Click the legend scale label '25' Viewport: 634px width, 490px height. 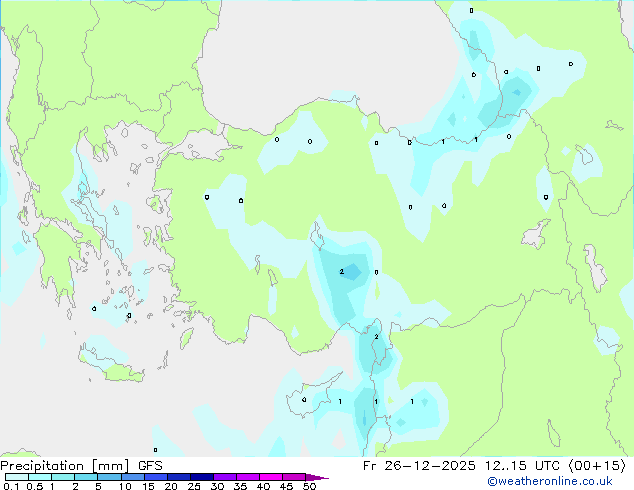pyautogui.click(x=194, y=486)
